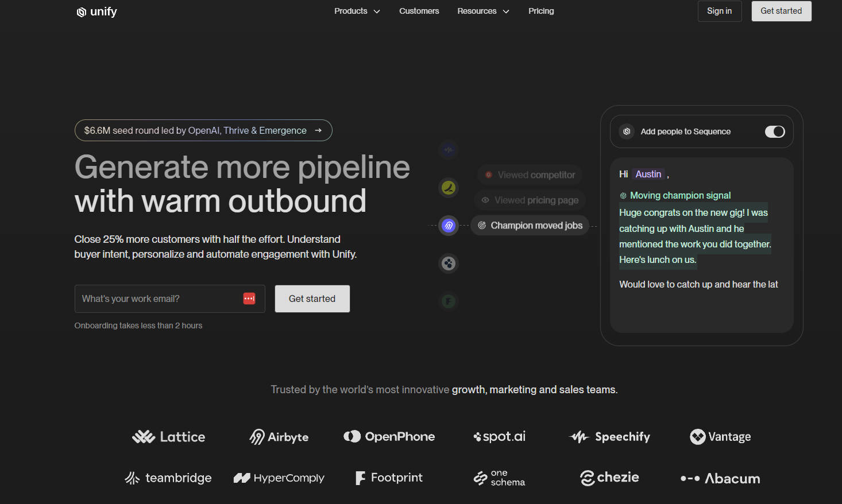
Task: Select the Champion moved jobs signal
Action: tap(530, 226)
